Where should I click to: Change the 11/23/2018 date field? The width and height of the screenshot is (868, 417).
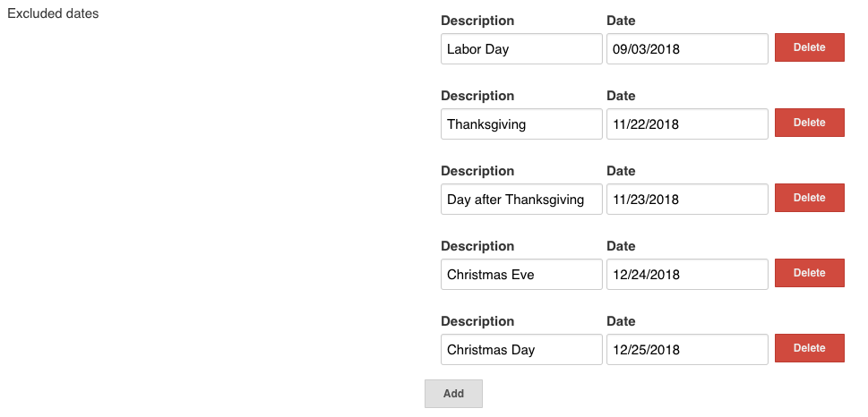pyautogui.click(x=687, y=199)
